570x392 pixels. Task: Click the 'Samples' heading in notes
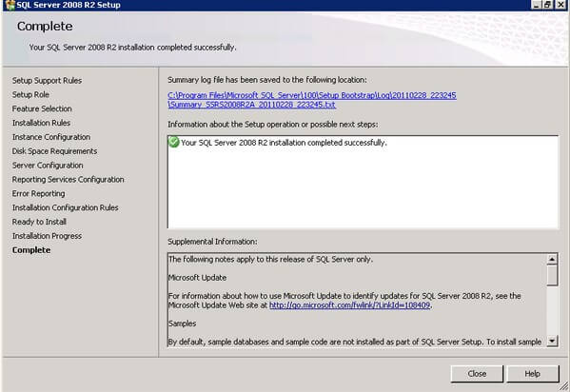point(182,323)
